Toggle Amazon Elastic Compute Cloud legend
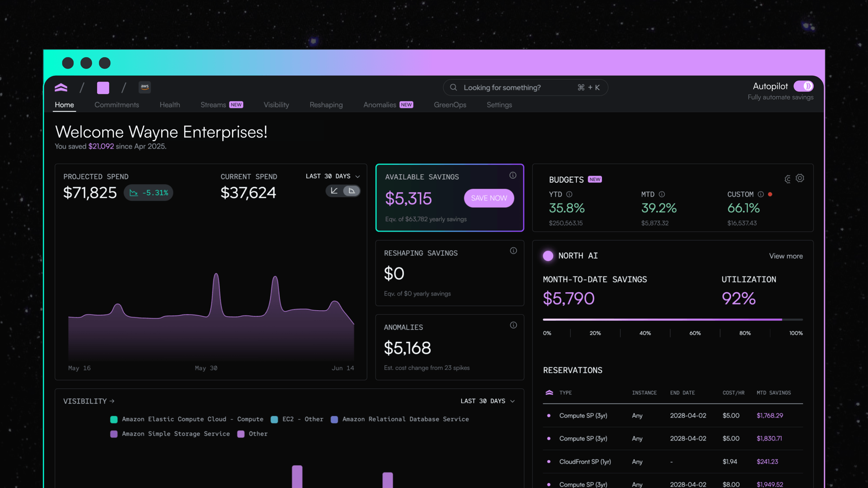The width and height of the screenshot is (868, 488). [x=187, y=419]
